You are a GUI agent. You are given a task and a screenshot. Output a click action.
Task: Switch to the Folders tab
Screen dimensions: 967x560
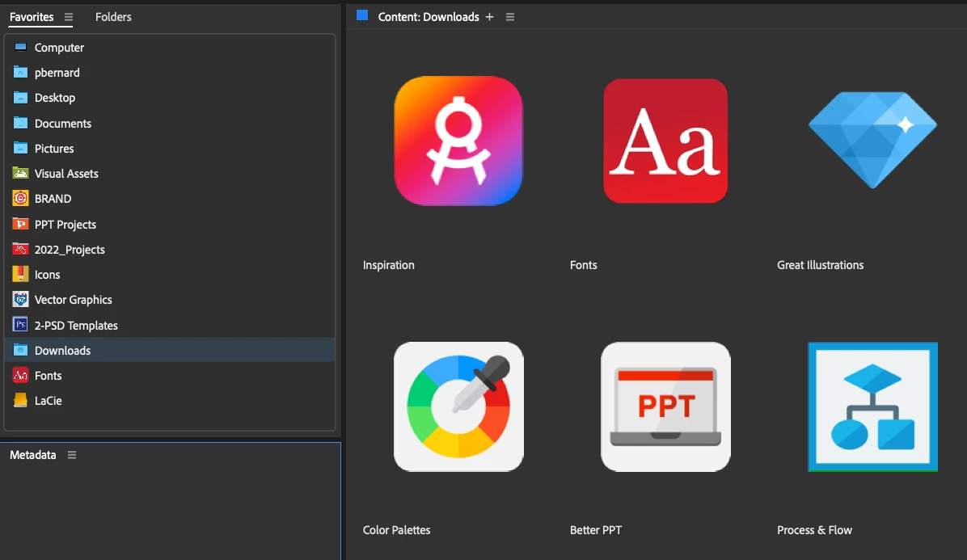113,17
